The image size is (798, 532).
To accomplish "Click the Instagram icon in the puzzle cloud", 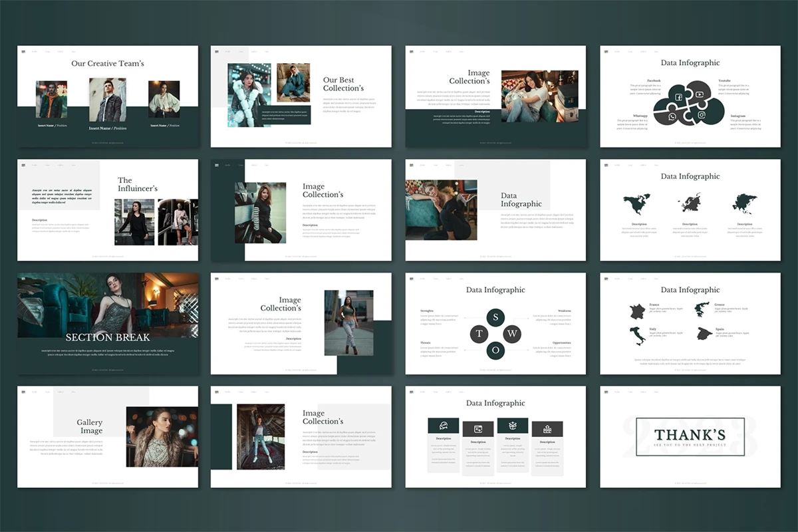I will pos(700,116).
